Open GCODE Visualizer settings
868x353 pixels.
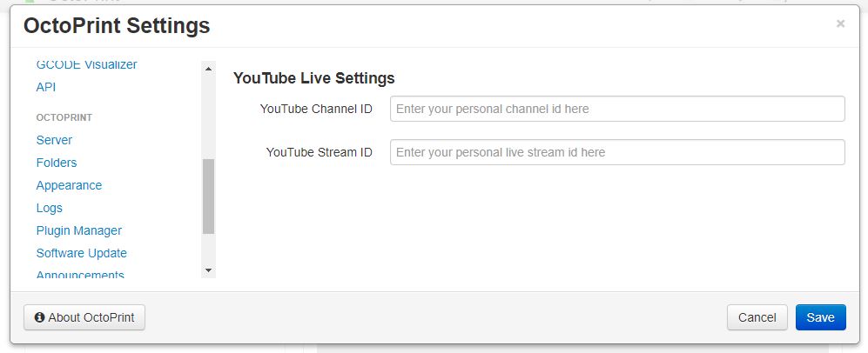[x=86, y=65]
